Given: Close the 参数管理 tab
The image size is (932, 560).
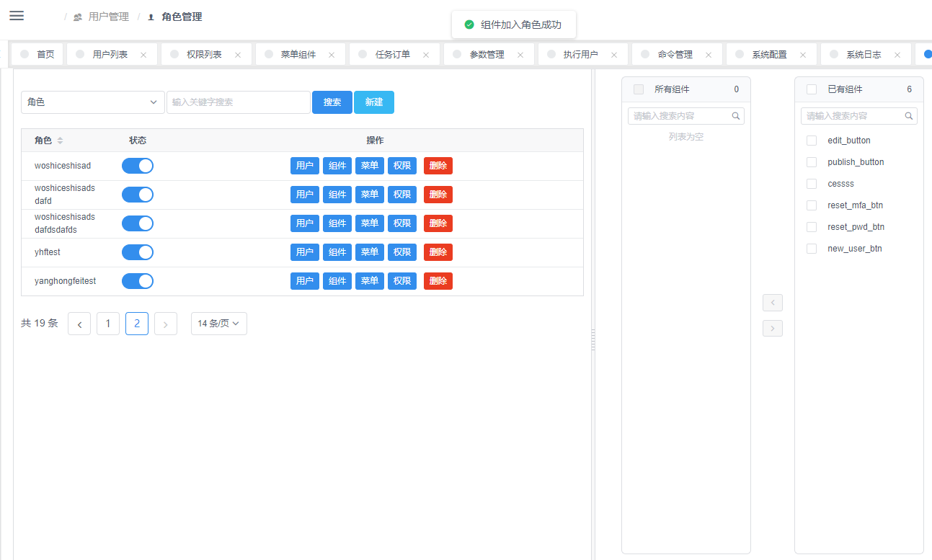Looking at the screenshot, I should tap(520, 55).
